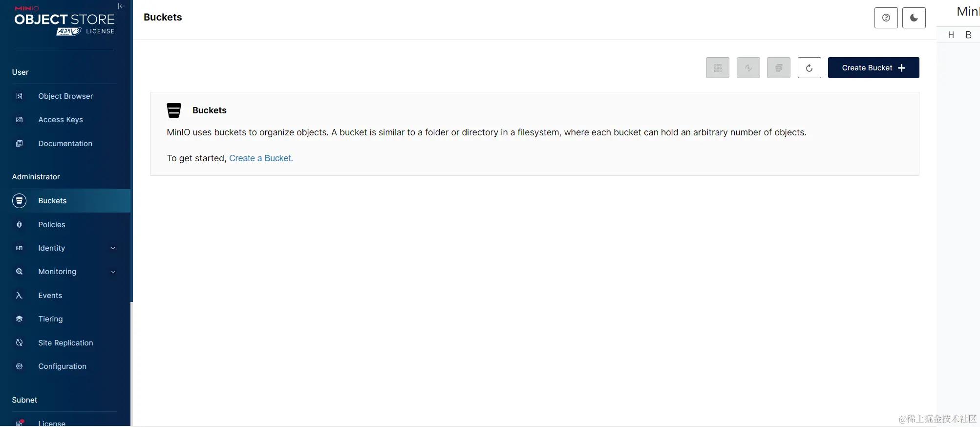This screenshot has height=427, width=980.
Task: Collapse the sidebar menu
Action: [x=121, y=6]
